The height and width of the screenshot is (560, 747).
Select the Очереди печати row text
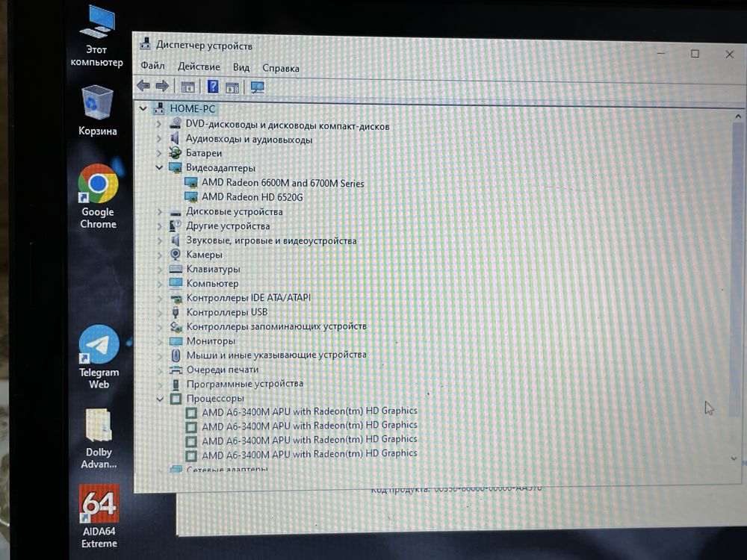pyautogui.click(x=223, y=370)
